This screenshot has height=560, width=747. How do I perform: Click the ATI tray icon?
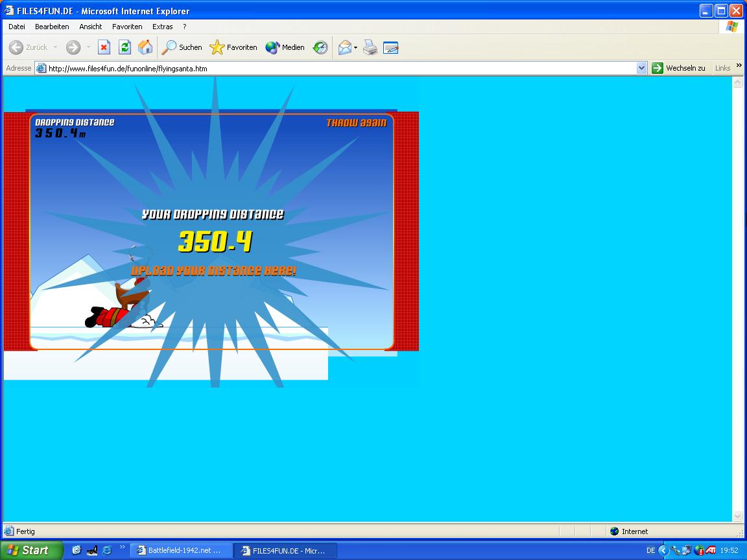coord(711,550)
